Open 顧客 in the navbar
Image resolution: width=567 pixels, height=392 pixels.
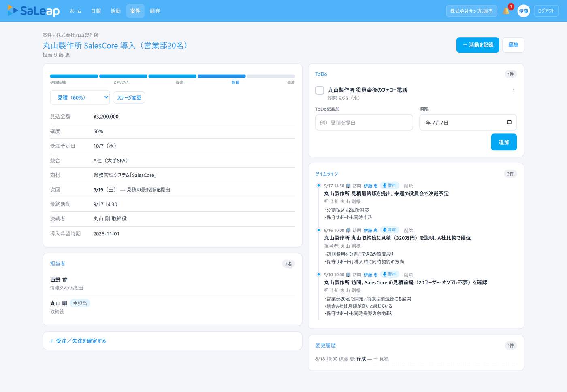[x=155, y=11]
